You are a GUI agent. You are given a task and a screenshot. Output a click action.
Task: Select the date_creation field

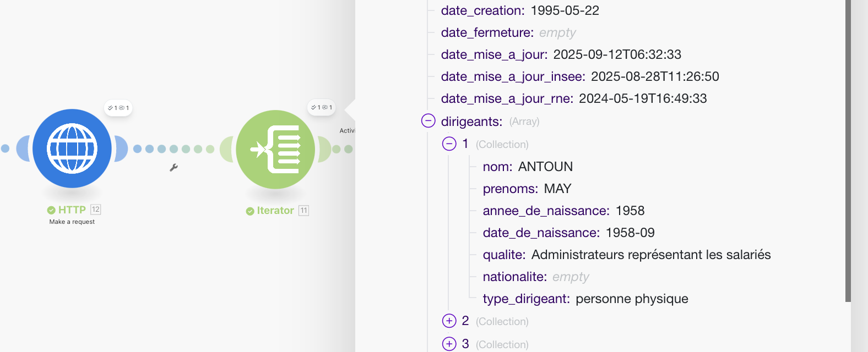coord(482,10)
